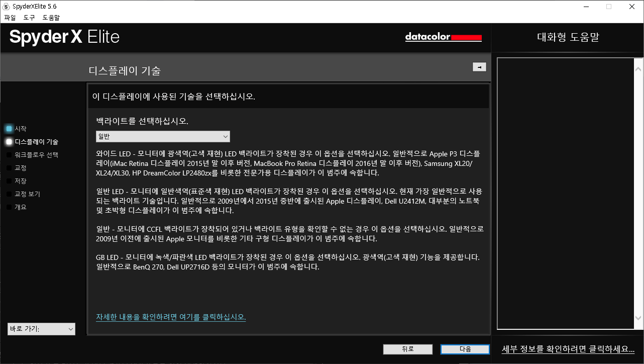Open the backlight type dropdown showing 일반
Screen dimensions: 644x364
163,137
